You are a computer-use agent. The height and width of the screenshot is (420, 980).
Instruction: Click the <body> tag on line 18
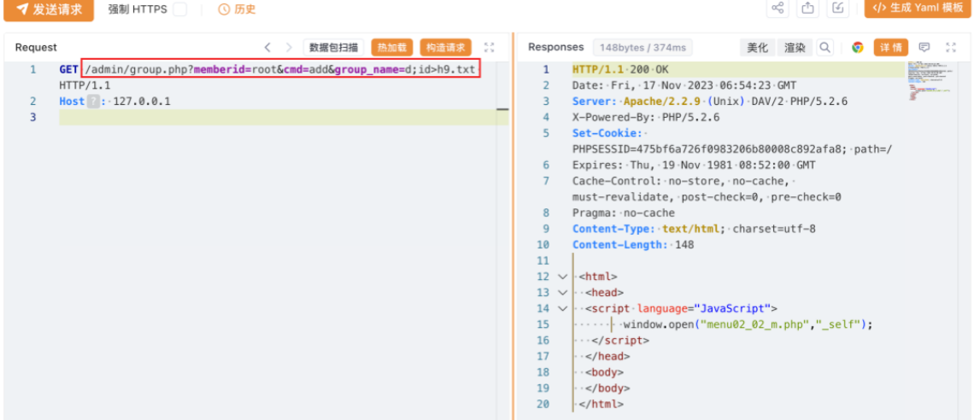pyautogui.click(x=604, y=372)
